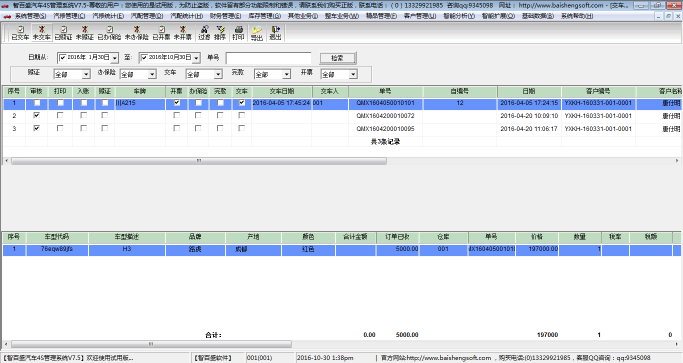Open the 整车业务(W) menu
The width and height of the screenshot is (683, 363).
(x=342, y=16)
